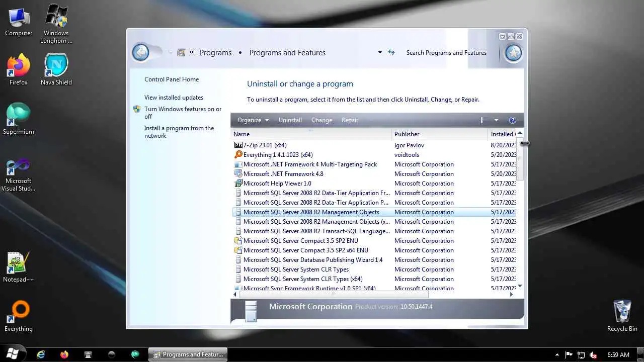Screen dimensions: 644x362
Task: Click the Igor Pavlov publisher cell
Action: click(x=409, y=145)
